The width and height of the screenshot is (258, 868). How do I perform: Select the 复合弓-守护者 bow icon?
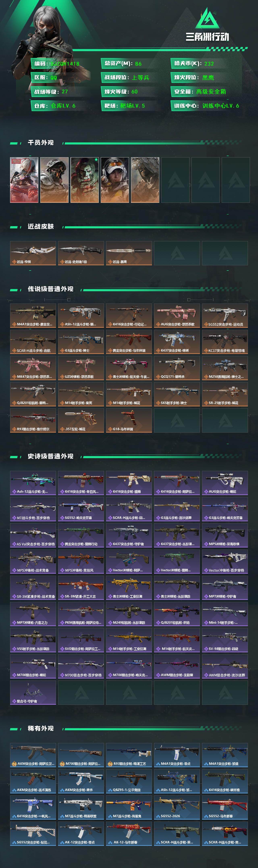pyautogui.click(x=33, y=692)
